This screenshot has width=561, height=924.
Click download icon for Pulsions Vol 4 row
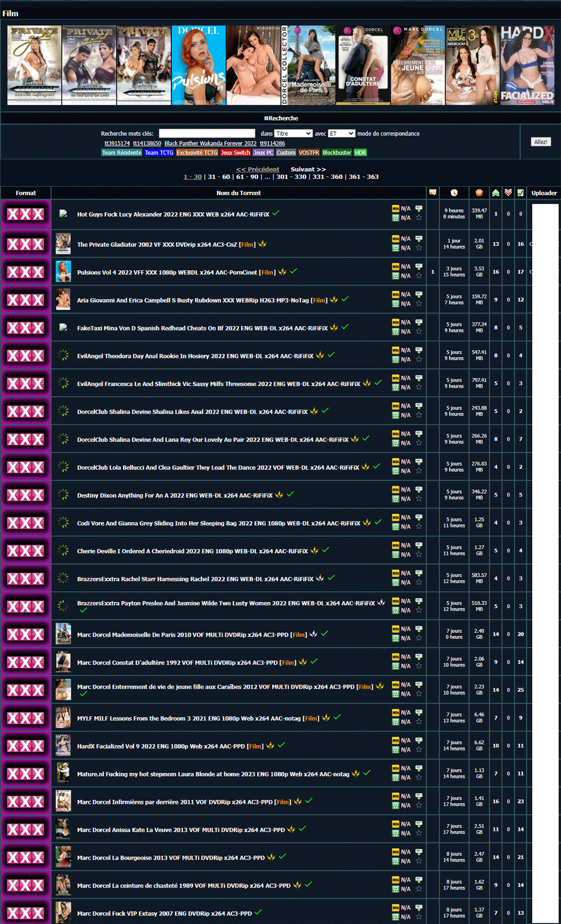coord(419,266)
